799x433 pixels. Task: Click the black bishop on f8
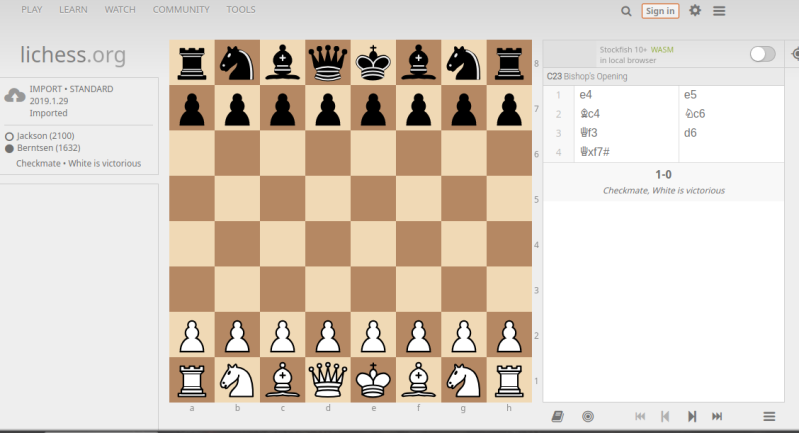click(419, 62)
